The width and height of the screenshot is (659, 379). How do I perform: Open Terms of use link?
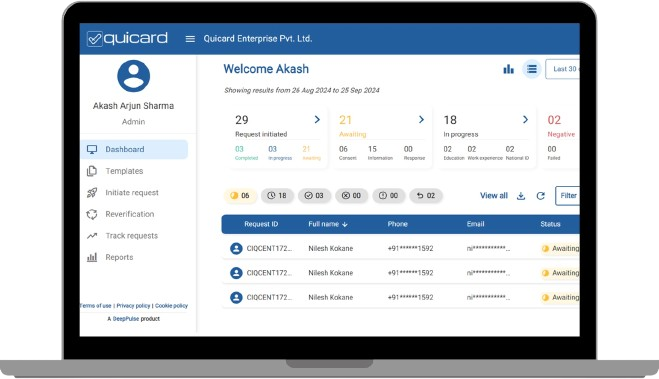(95, 306)
